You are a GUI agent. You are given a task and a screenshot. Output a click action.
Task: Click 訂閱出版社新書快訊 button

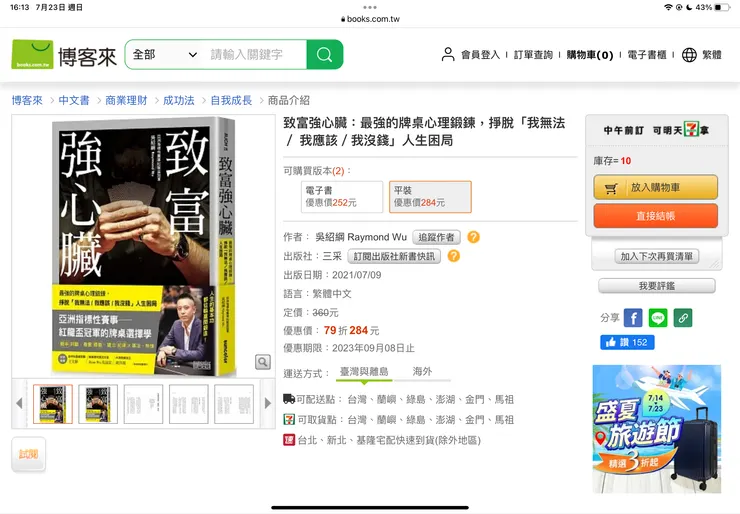(394, 256)
